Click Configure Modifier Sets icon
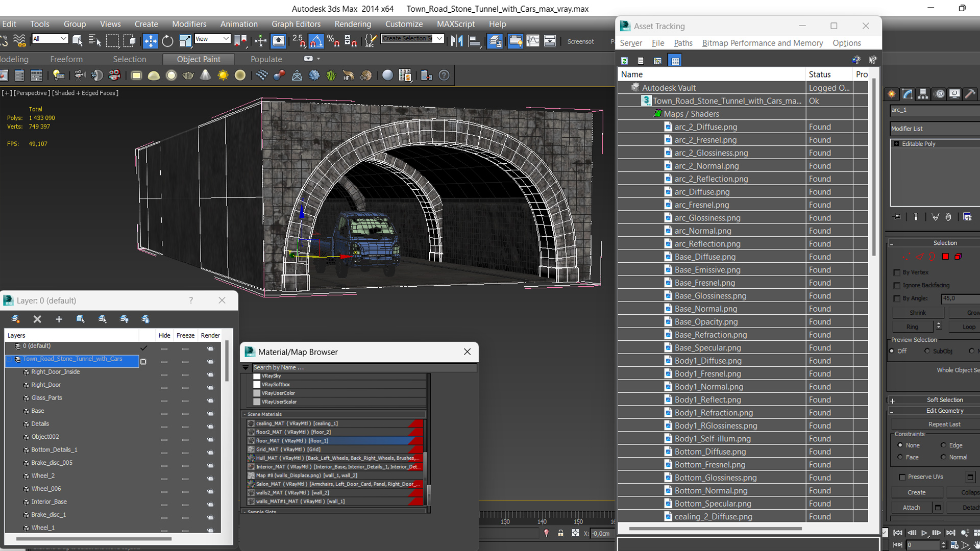This screenshot has width=980, height=551. tap(967, 217)
